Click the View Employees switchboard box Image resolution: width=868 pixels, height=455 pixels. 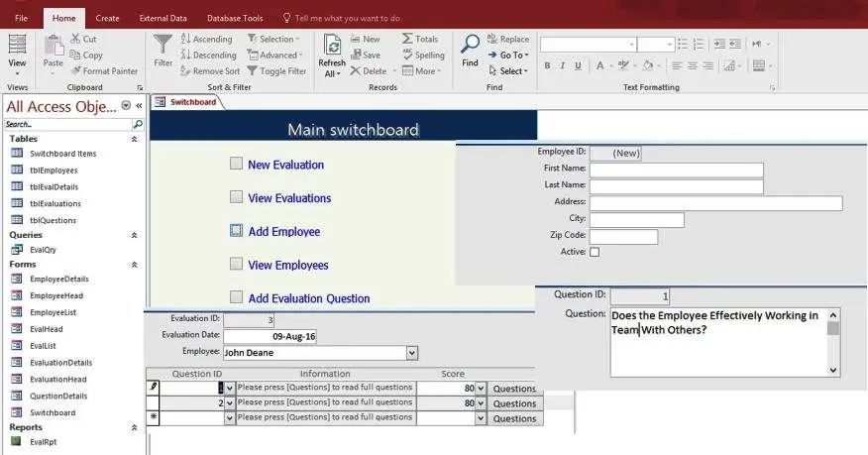237,264
